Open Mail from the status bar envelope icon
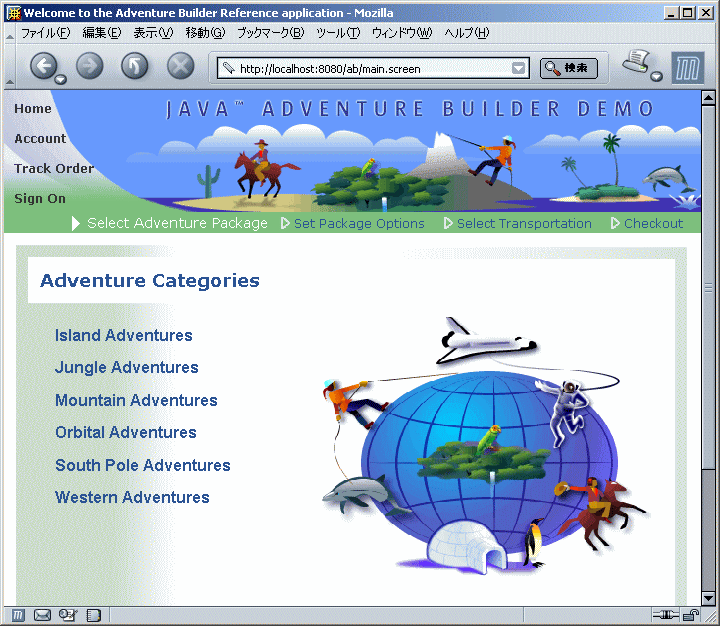This screenshot has width=720, height=626. click(42, 615)
